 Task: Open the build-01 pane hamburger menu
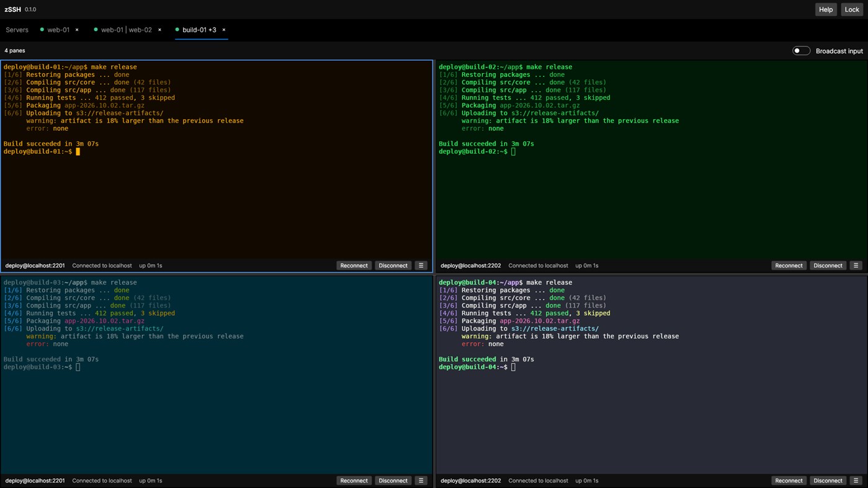tap(421, 265)
